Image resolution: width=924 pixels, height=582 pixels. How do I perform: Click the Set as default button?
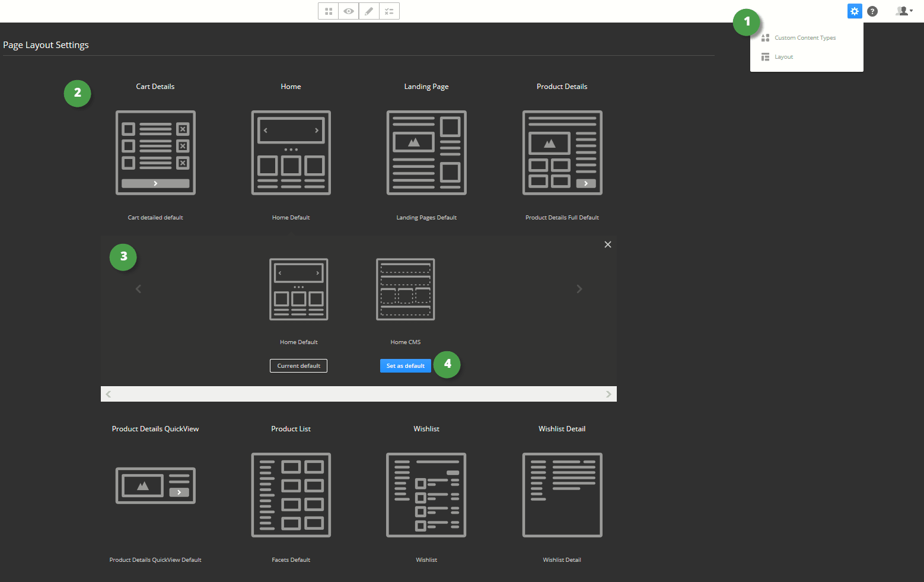pyautogui.click(x=406, y=366)
